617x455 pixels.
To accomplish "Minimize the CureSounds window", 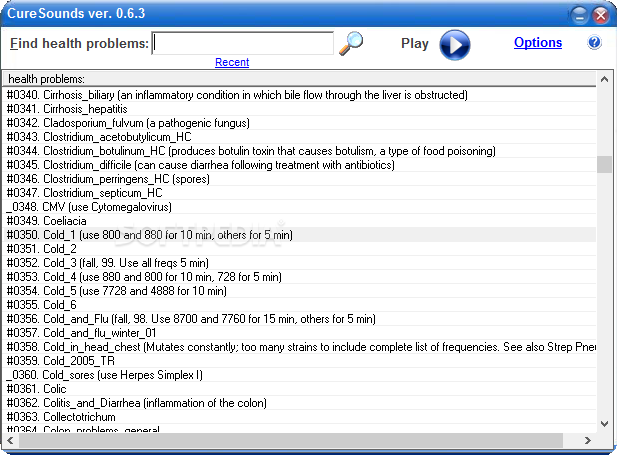I will 579,16.
